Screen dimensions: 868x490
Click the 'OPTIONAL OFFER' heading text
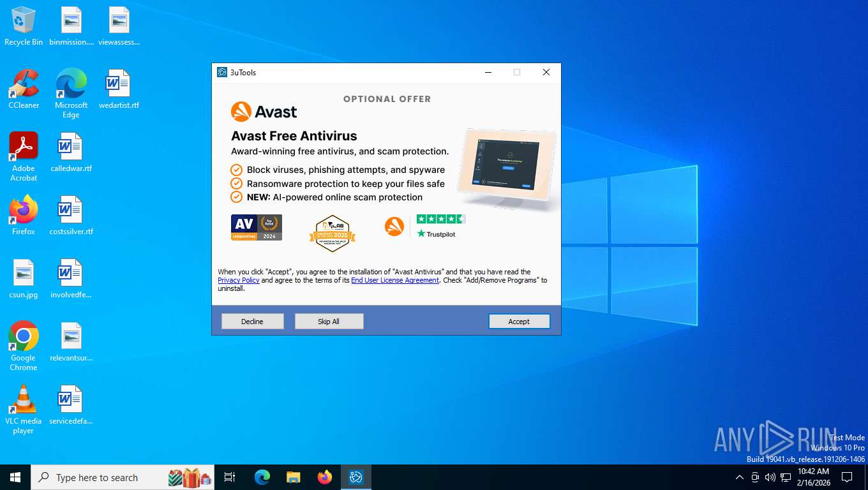coord(387,99)
